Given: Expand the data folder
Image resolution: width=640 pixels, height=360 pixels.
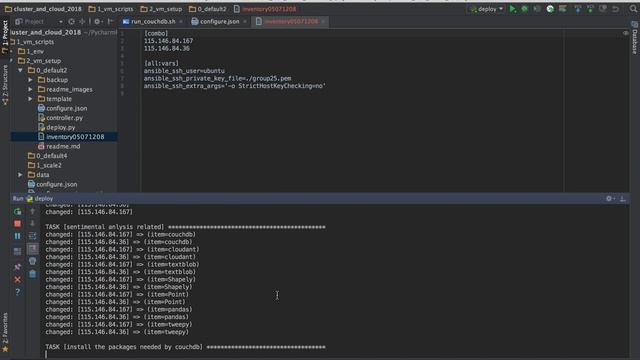Looking at the screenshot, I should coord(20,175).
